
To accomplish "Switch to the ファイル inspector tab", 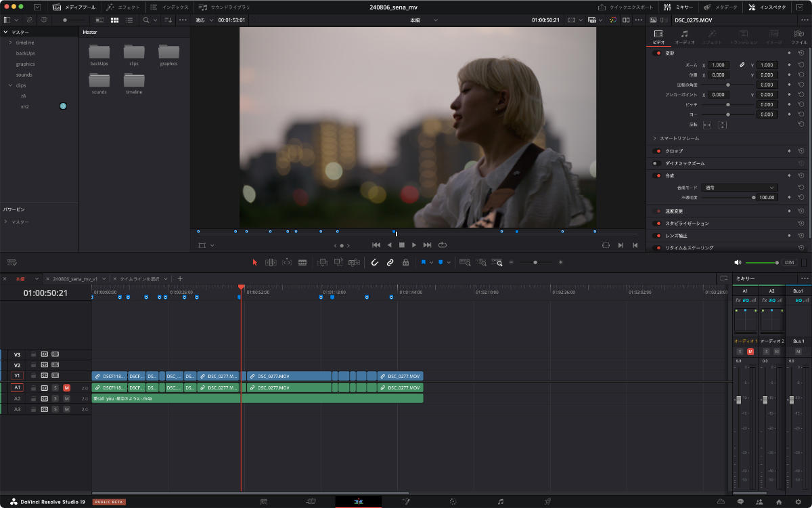I will (799, 38).
